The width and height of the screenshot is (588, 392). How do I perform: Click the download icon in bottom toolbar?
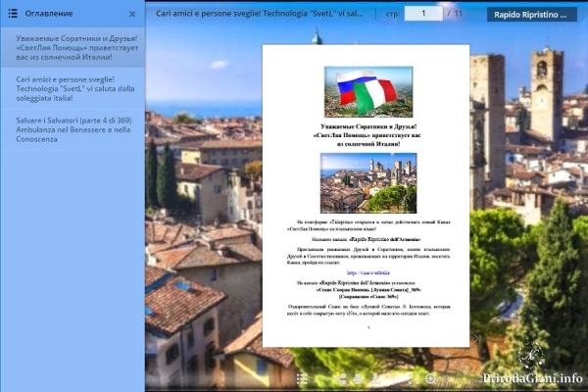[375, 379]
